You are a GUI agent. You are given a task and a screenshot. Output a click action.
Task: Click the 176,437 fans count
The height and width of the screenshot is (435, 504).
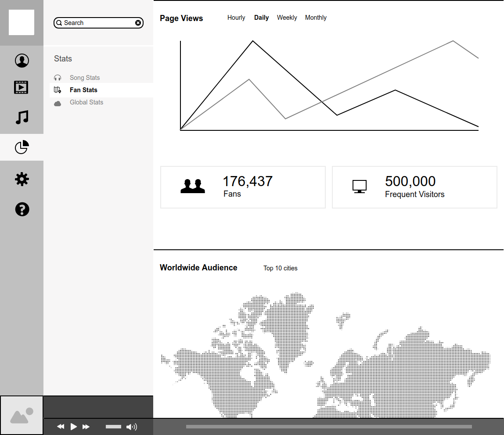click(248, 181)
